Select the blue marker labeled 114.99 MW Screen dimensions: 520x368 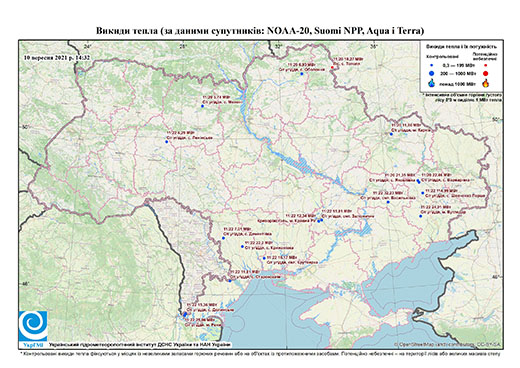tap(423, 193)
